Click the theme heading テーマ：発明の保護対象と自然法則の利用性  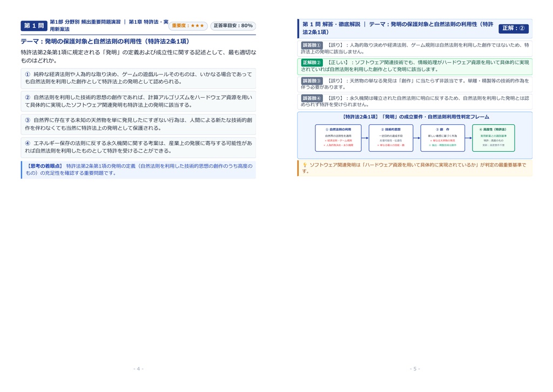106,41
